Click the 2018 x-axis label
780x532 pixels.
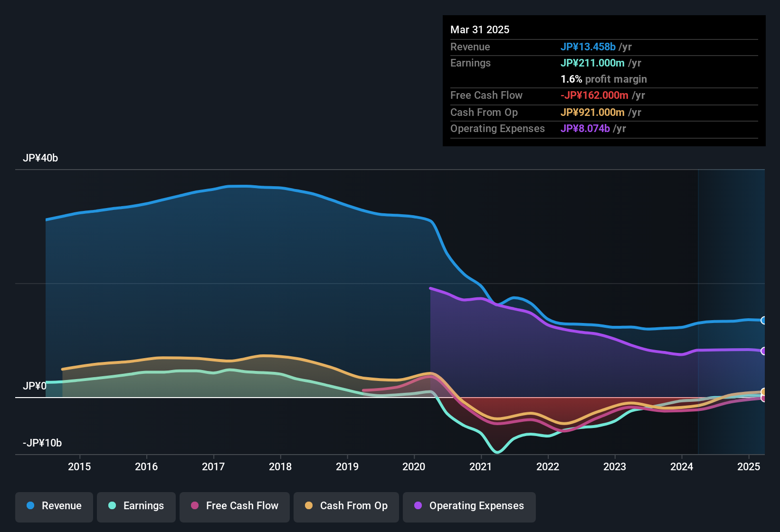click(280, 466)
